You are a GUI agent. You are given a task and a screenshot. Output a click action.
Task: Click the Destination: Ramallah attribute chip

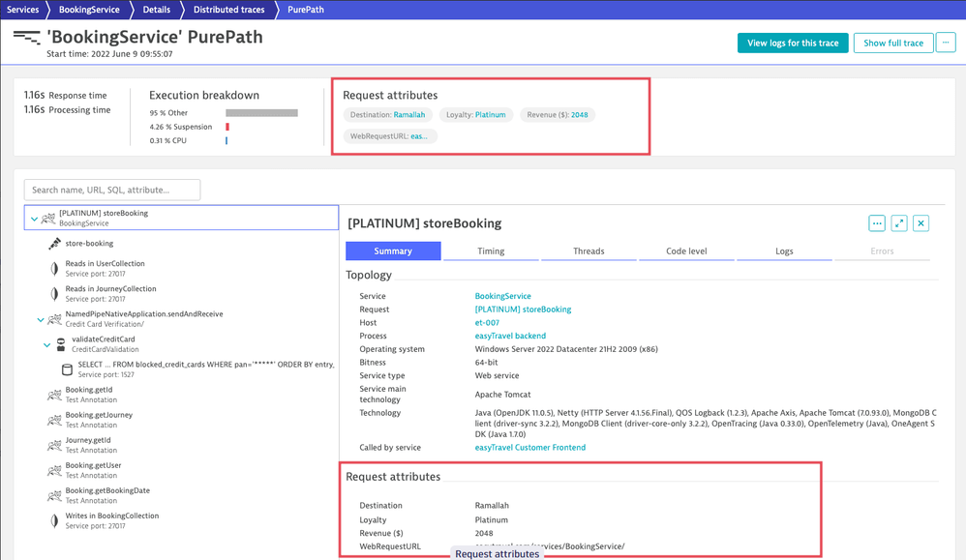point(387,114)
